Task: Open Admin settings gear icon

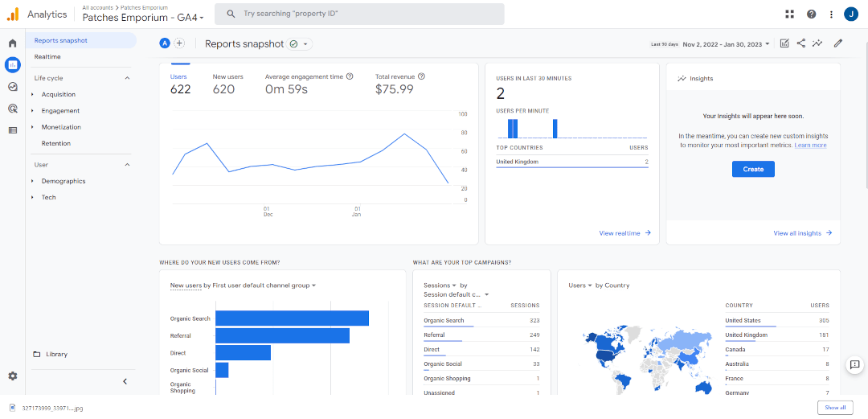Action: tap(13, 376)
